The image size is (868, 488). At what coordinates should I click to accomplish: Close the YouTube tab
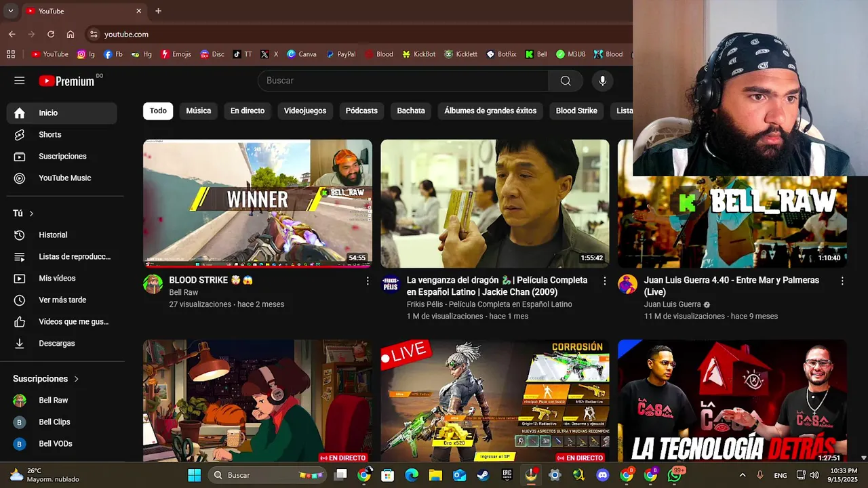tap(138, 11)
